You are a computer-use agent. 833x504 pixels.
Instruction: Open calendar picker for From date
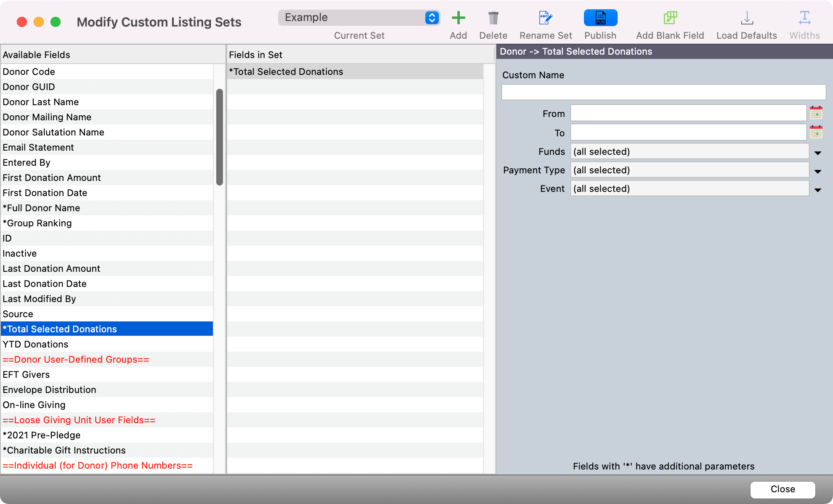coord(816,113)
